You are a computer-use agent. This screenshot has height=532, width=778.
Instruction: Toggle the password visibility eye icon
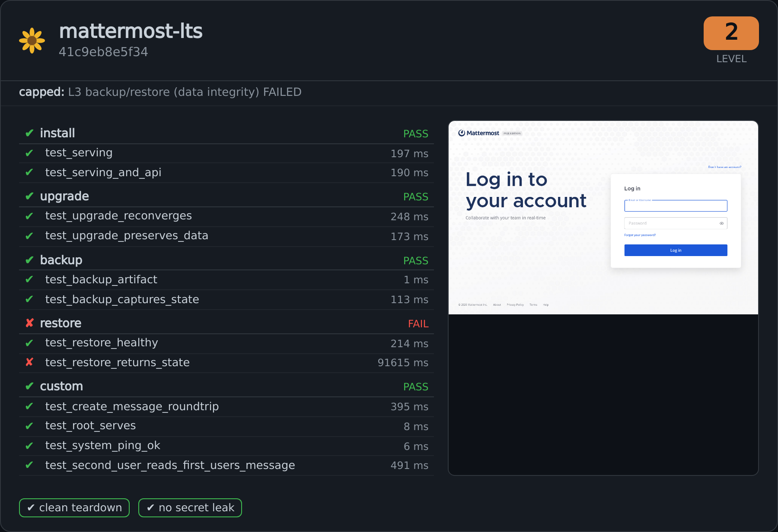[721, 223]
